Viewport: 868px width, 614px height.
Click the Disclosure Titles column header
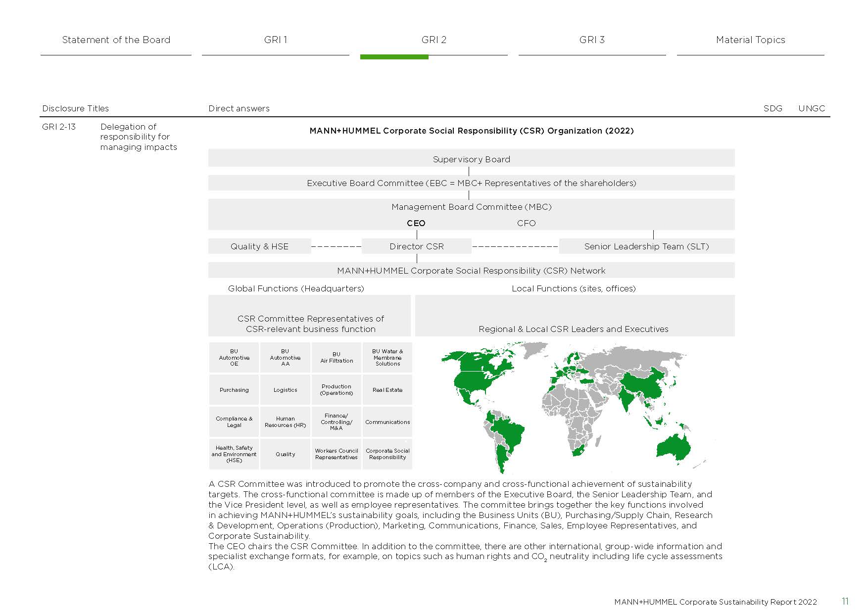coord(76,108)
